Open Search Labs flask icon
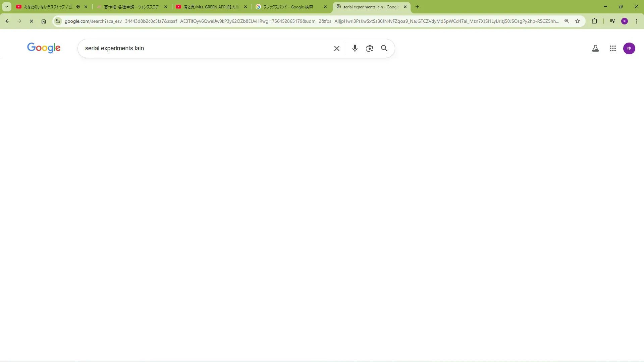This screenshot has width=644, height=362. (x=595, y=48)
